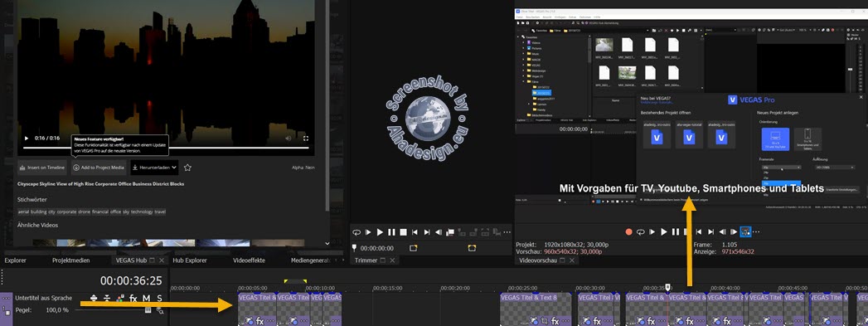Go to end in the Trimmer
The image size is (868, 326).
(426, 232)
